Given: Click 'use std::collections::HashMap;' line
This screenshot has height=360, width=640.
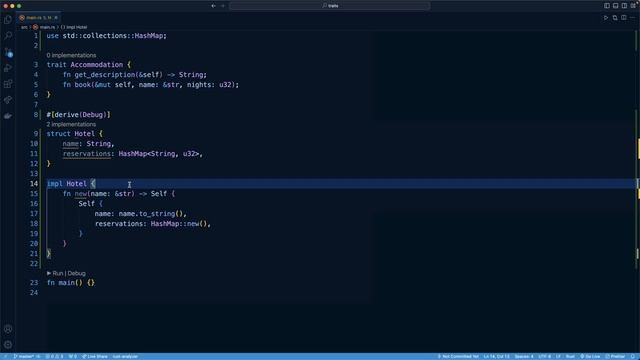Looking at the screenshot, I should 107,36.
